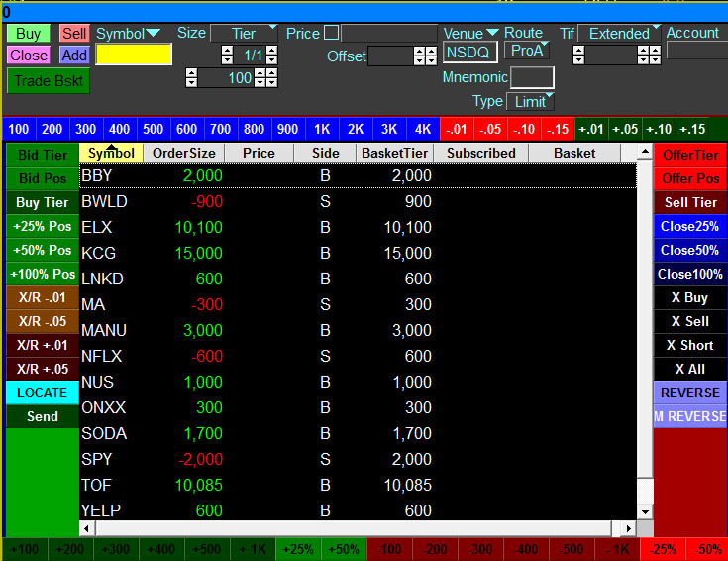Click the list scroll down arrow

click(x=645, y=512)
